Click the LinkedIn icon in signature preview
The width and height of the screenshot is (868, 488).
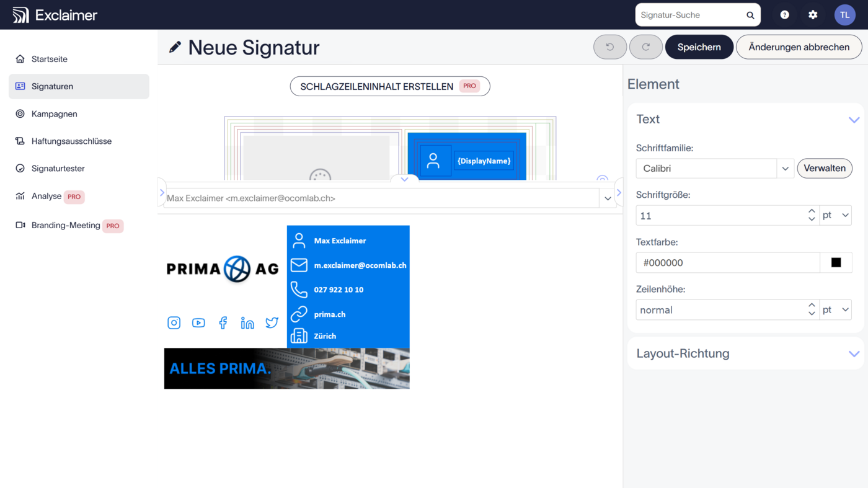(x=247, y=322)
